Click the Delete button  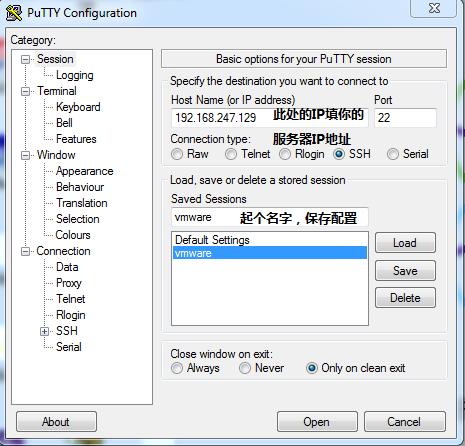click(405, 298)
